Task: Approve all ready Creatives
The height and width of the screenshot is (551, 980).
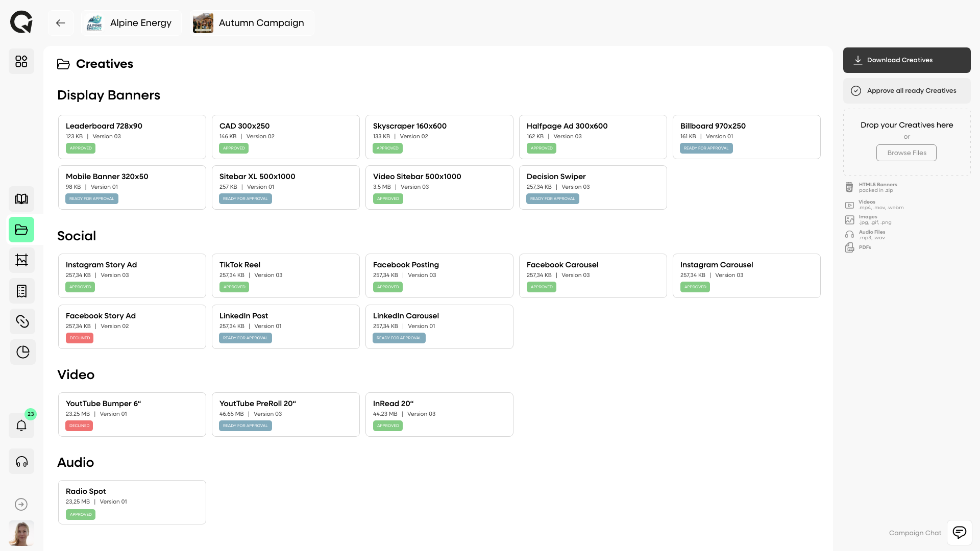Action: coord(906,90)
